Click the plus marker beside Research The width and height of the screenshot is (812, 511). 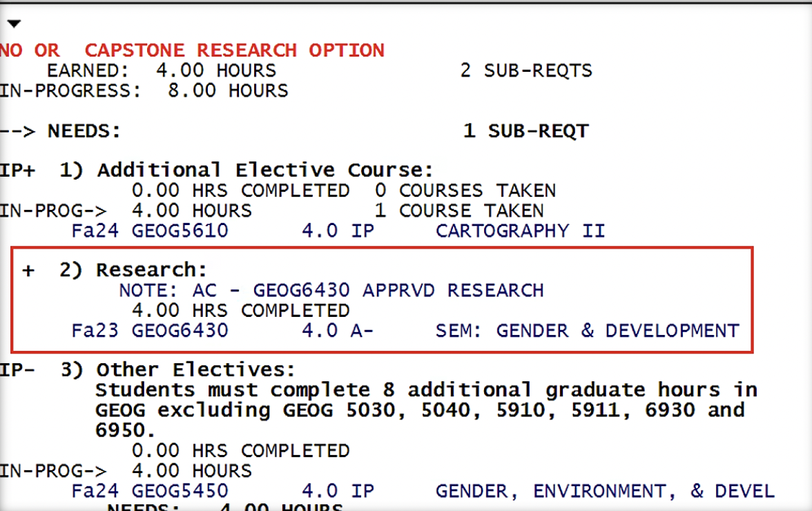(x=28, y=271)
